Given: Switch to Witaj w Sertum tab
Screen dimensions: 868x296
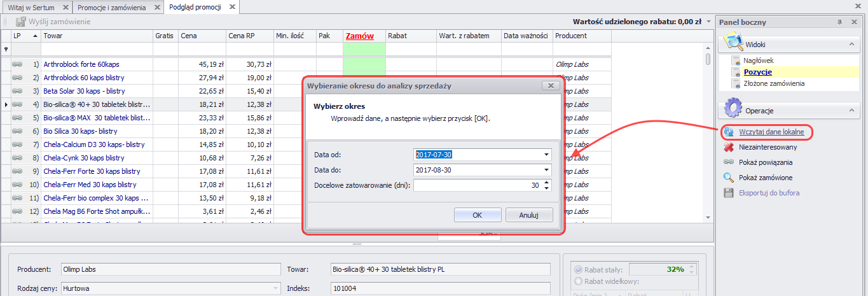Looking at the screenshot, I should click(36, 7).
